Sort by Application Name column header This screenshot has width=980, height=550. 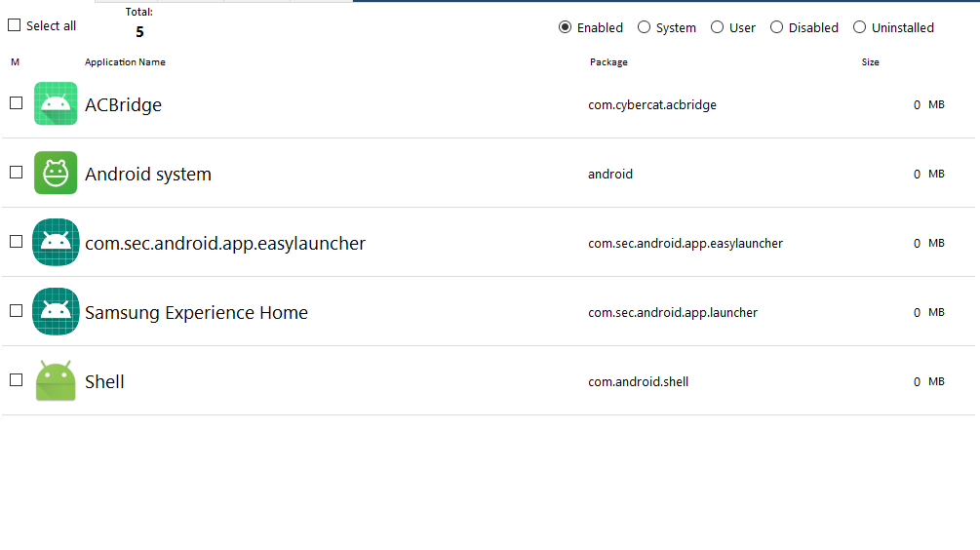(125, 61)
